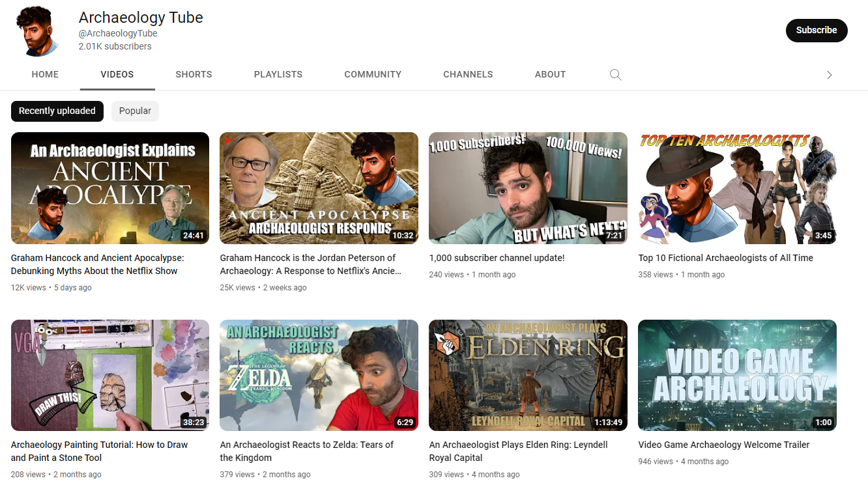The height and width of the screenshot is (487, 868).
Task: Click the channel name 'Archaeology Tube' heading
Action: point(141,18)
